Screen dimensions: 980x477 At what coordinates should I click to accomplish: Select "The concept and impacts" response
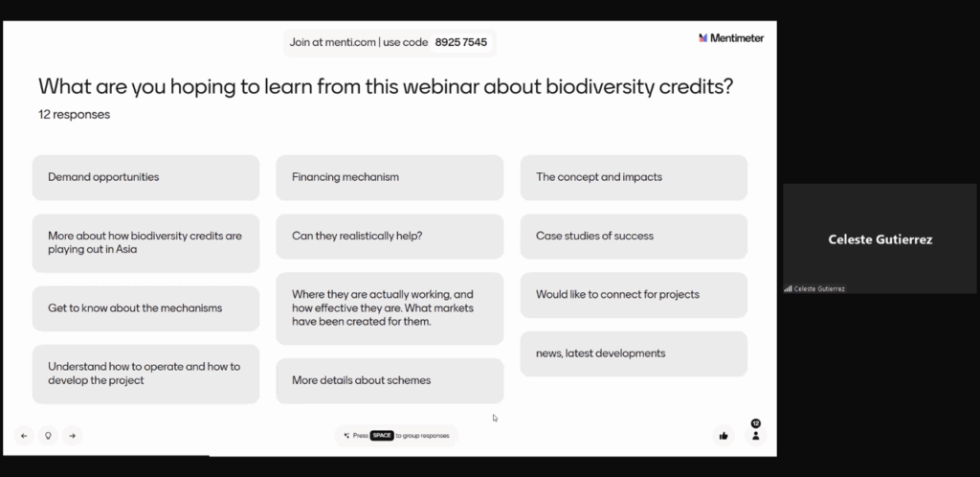coord(634,177)
